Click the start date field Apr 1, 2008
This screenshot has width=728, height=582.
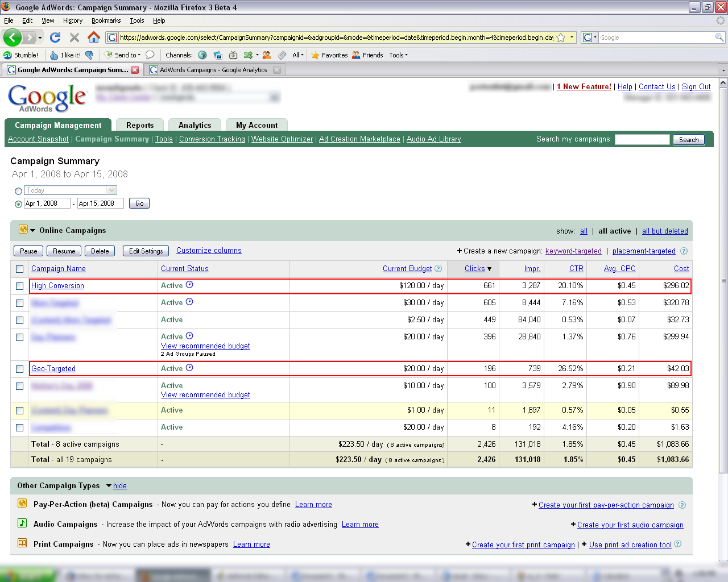47,203
